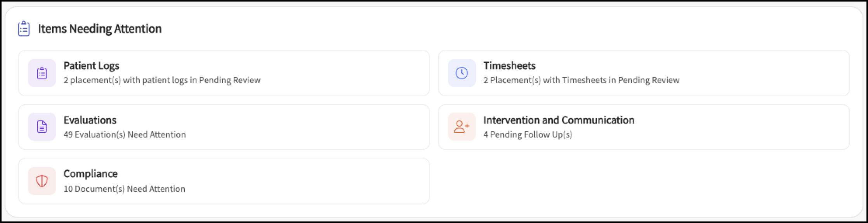The width and height of the screenshot is (868, 223).
Task: Open the Patient Logs card
Action: [224, 73]
